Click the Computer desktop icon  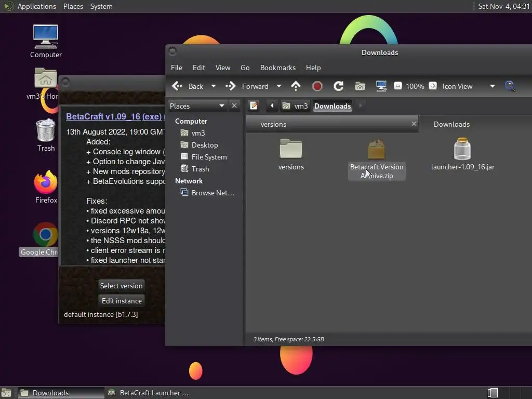[46, 42]
